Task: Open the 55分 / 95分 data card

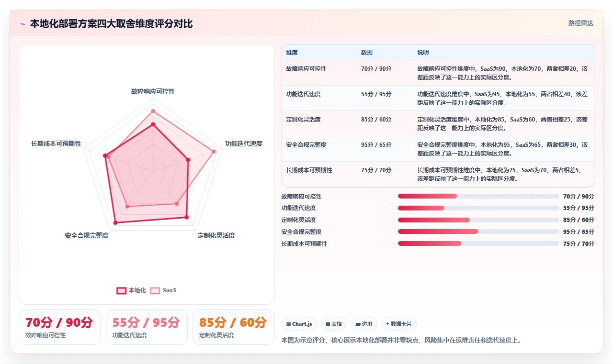Action: pos(147,327)
